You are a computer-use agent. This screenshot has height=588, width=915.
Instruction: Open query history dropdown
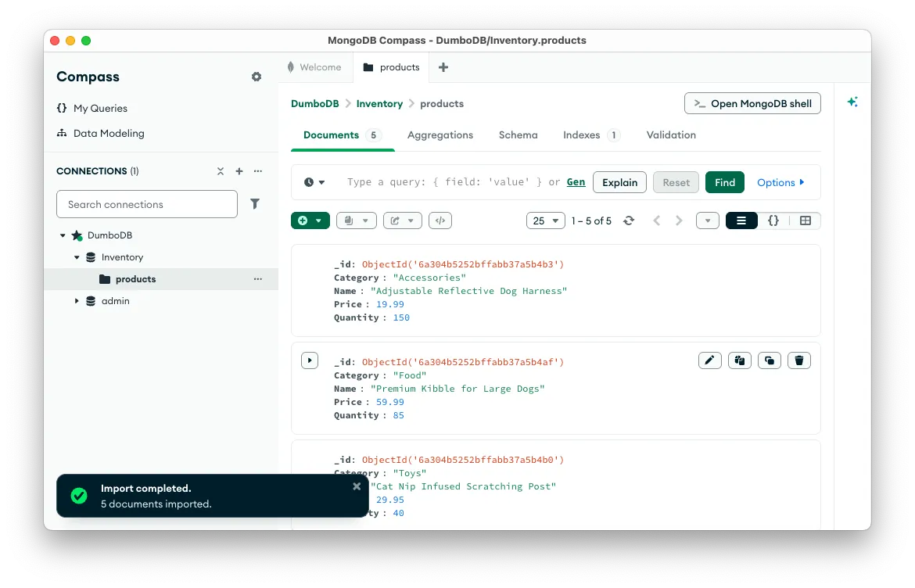coord(314,183)
